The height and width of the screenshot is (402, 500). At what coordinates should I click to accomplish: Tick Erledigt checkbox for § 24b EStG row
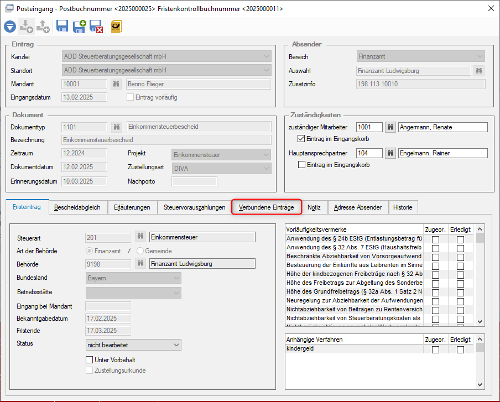point(460,239)
